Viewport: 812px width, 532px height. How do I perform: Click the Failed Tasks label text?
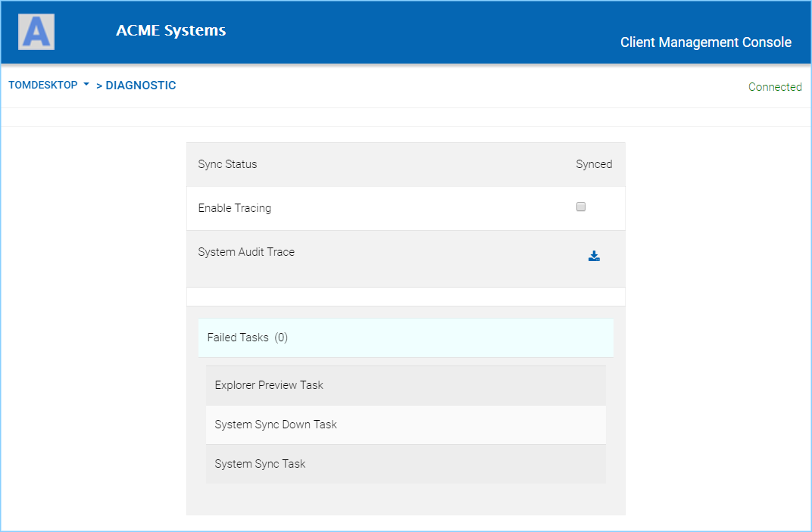point(238,338)
